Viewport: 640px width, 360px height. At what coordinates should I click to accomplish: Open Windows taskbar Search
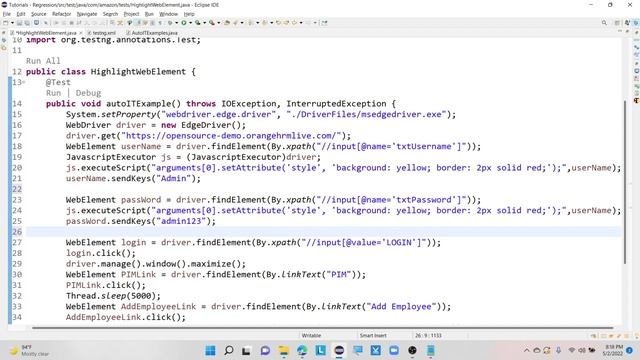coord(229,351)
